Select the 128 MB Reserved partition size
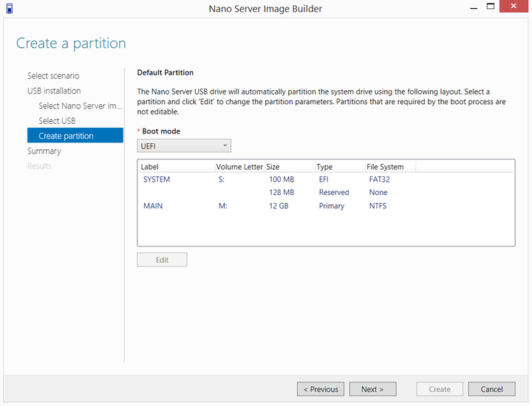Image resolution: width=532 pixels, height=406 pixels. point(282,193)
